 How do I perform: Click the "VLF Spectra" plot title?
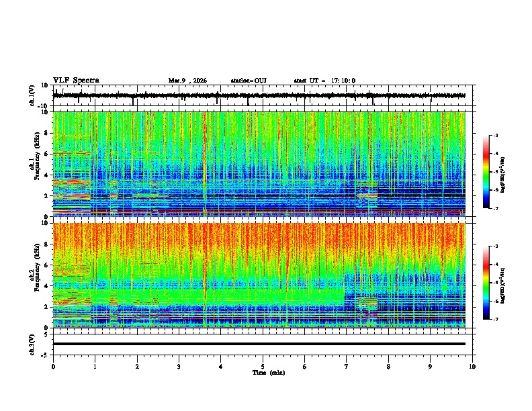tap(76, 81)
